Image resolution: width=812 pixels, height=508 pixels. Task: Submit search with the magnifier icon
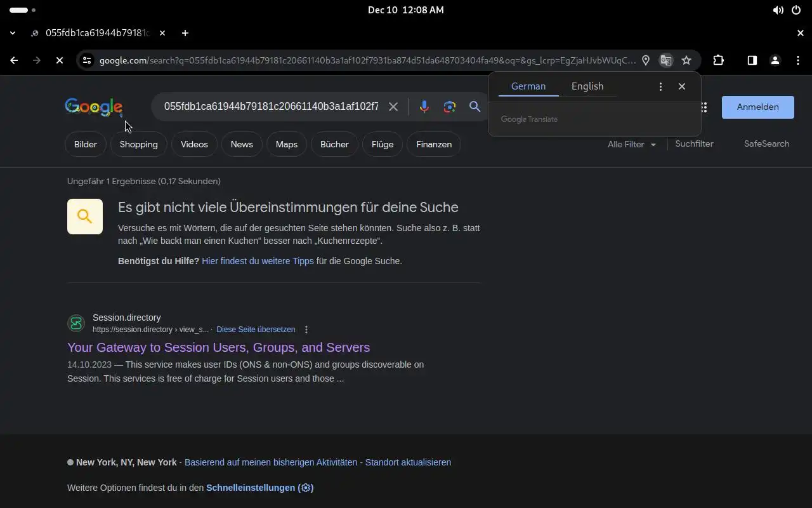pos(475,107)
